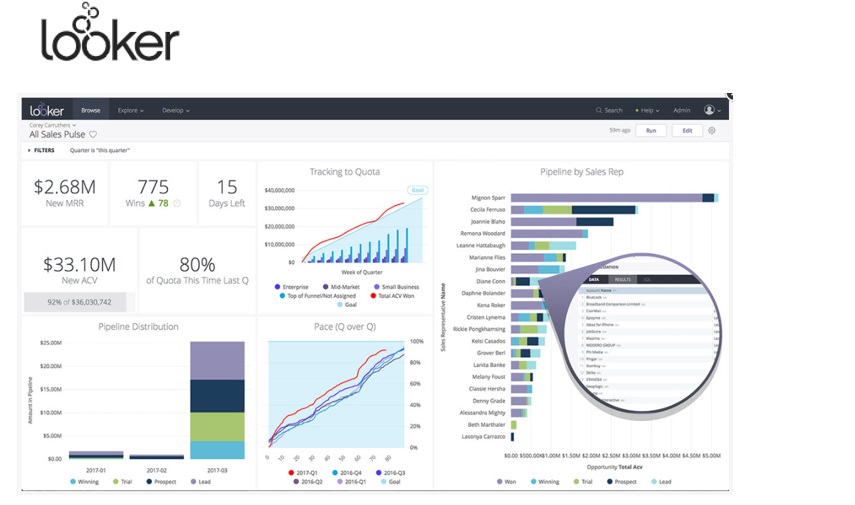
Task: Open the Help dropdown
Action: click(647, 110)
